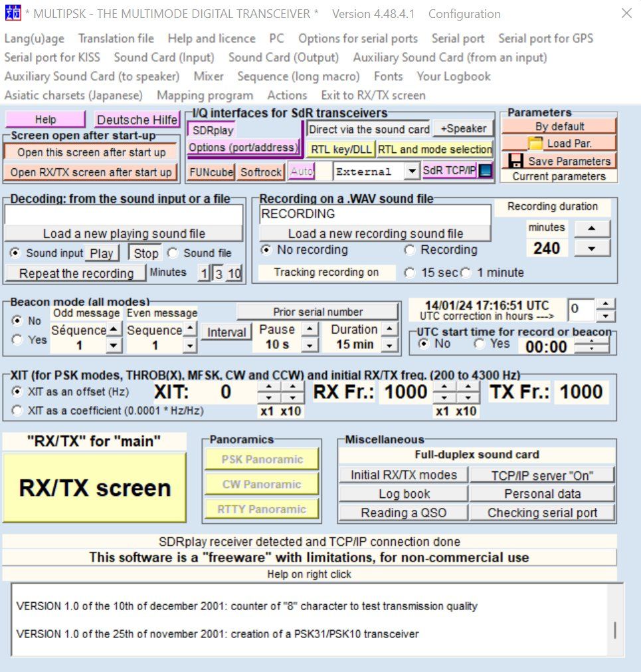Enable the Recording radio option
Image resolution: width=641 pixels, height=672 pixels.
[x=410, y=249]
